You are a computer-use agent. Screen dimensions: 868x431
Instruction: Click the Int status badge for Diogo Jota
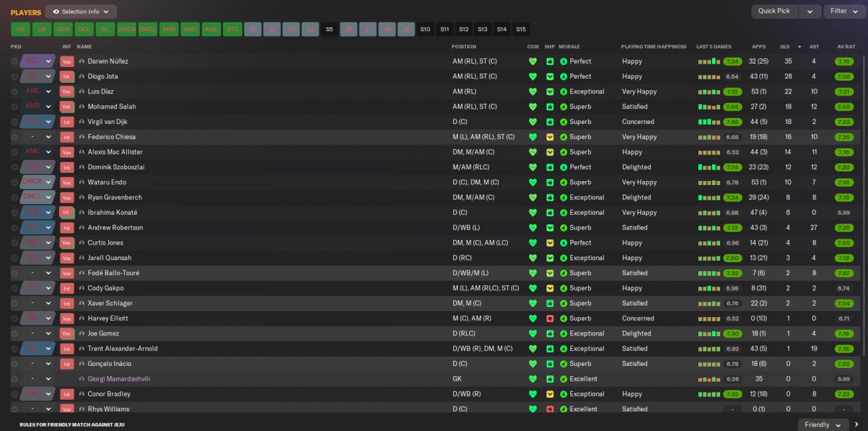[66, 77]
